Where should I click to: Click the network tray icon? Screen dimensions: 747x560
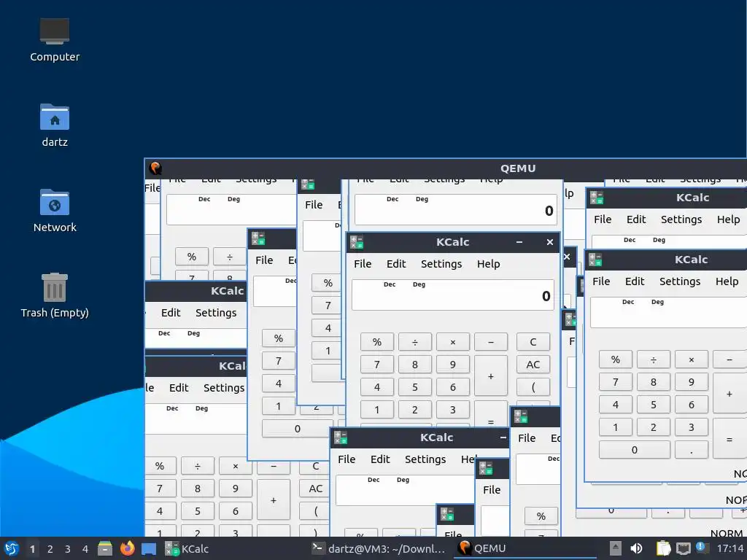[683, 548]
